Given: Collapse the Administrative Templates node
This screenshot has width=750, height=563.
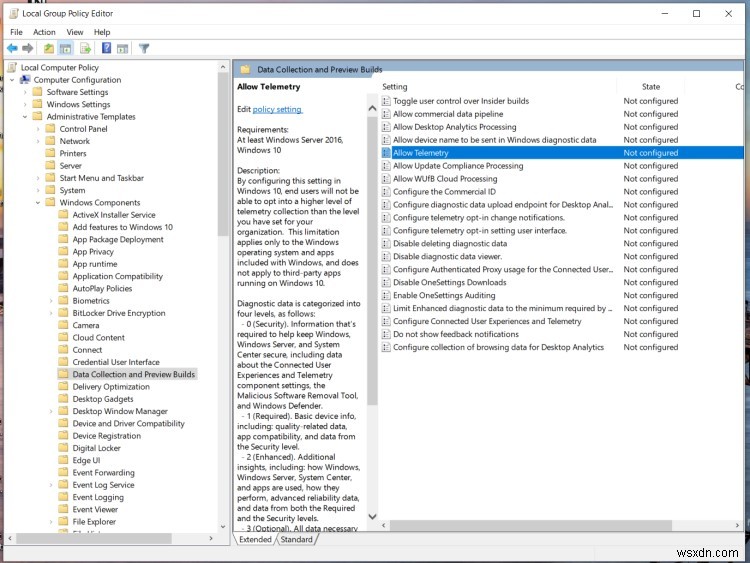Looking at the screenshot, I should (x=25, y=117).
